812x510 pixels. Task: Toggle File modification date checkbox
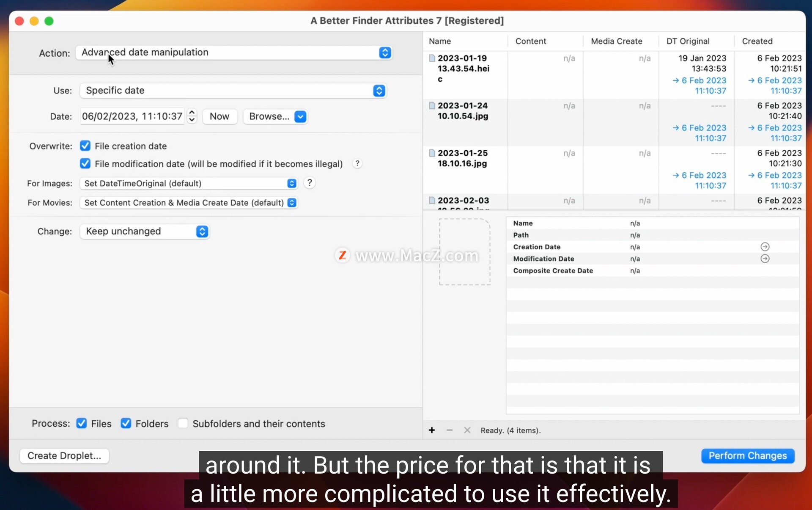85,164
